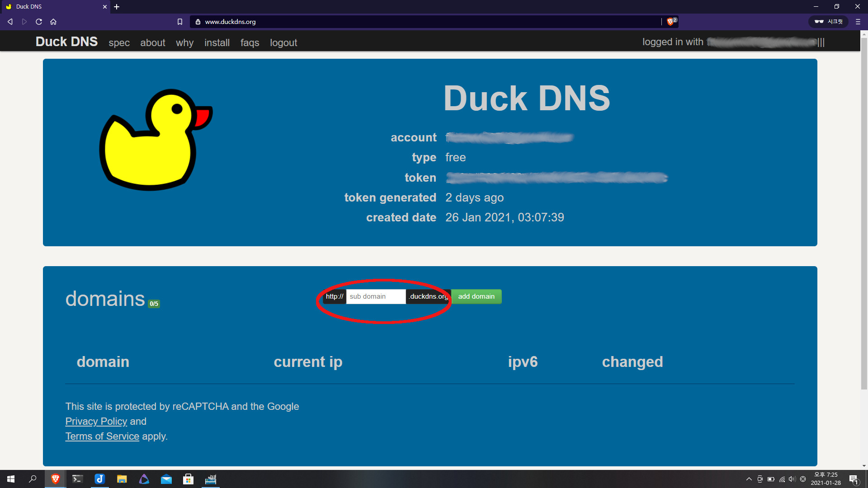Bookmark this page with bookmark icon
868x488 pixels.
(180, 22)
